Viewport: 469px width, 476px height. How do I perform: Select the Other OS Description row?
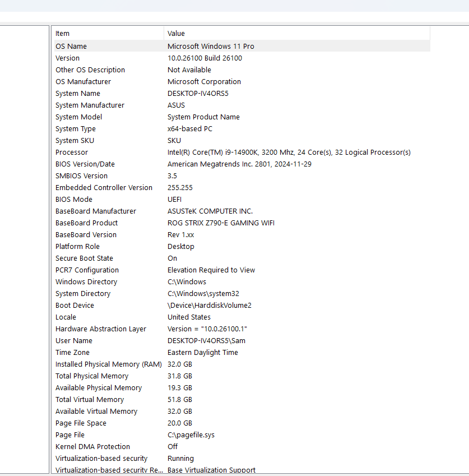242,70
